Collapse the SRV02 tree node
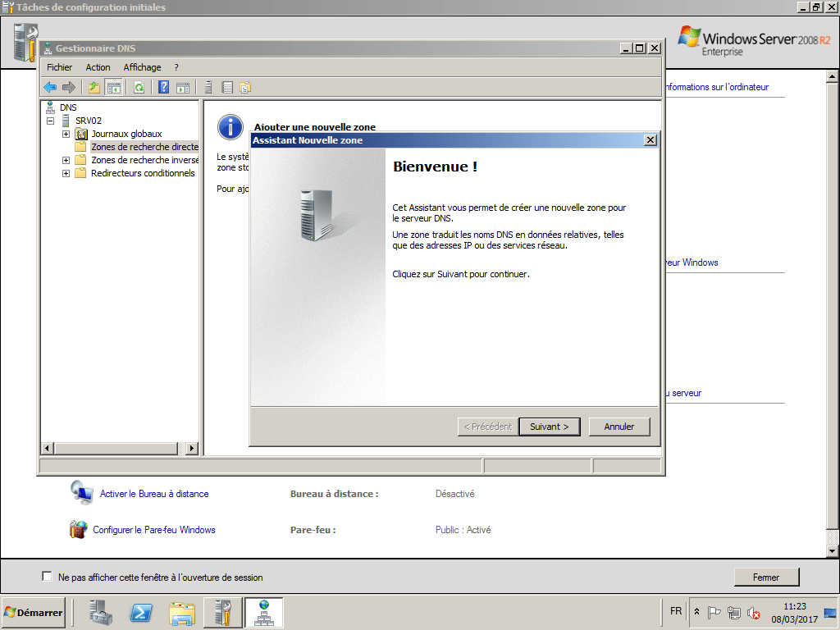The width and height of the screenshot is (840, 630). click(51, 120)
